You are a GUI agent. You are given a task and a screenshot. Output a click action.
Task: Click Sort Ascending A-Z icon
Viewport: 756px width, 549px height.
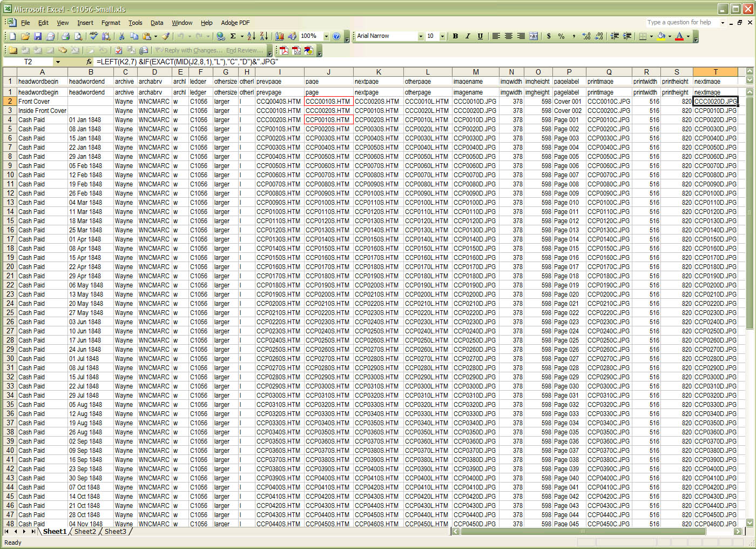click(x=252, y=36)
